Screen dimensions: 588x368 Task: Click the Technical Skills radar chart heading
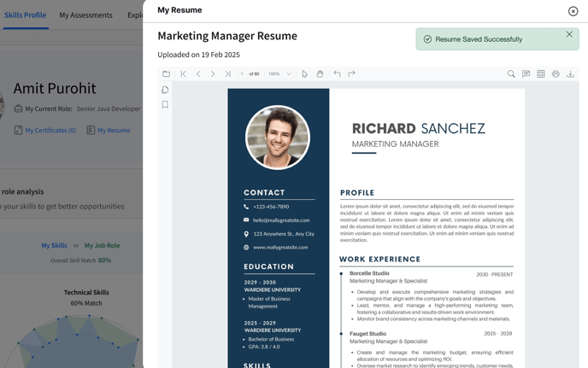point(86,292)
